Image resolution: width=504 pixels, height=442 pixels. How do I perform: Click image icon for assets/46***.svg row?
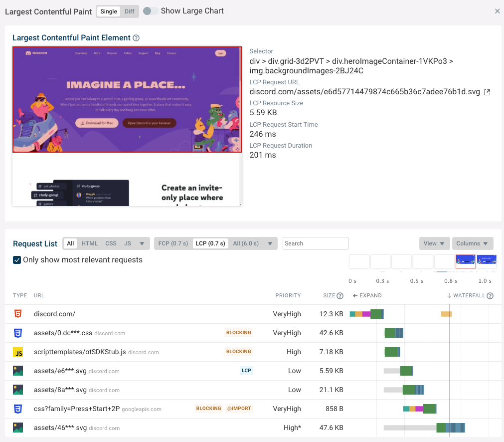(x=18, y=428)
